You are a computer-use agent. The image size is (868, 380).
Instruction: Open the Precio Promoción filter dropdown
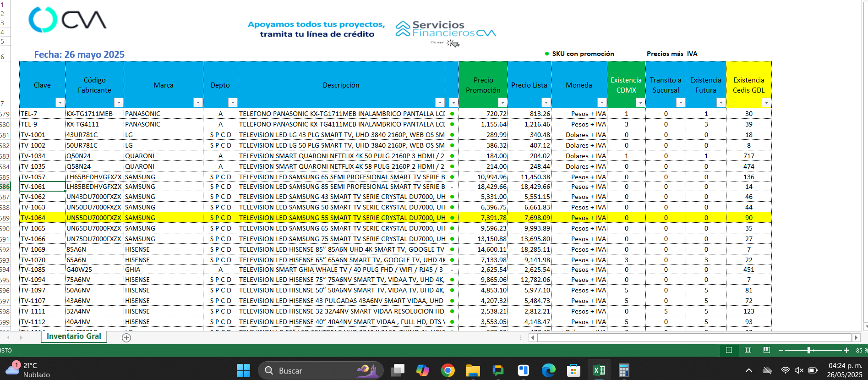pos(502,102)
